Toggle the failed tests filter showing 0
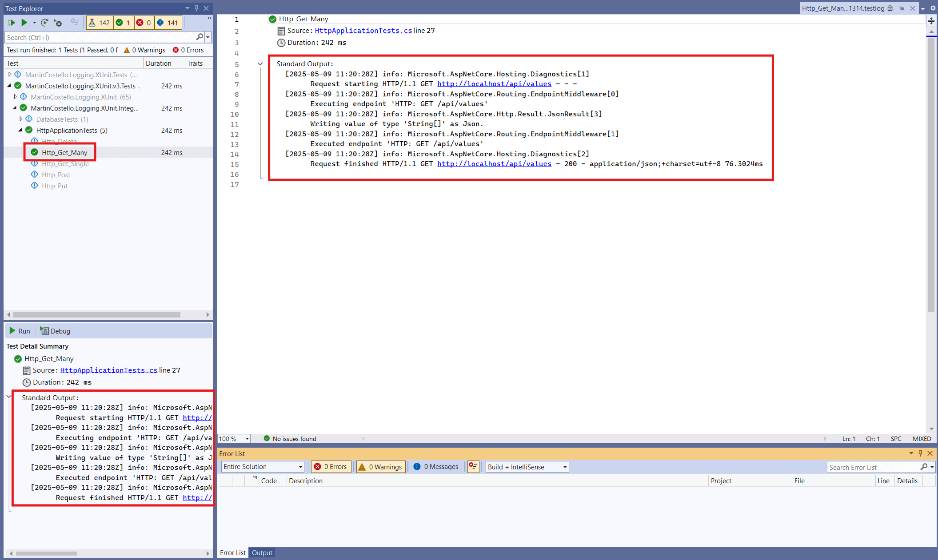 (144, 23)
